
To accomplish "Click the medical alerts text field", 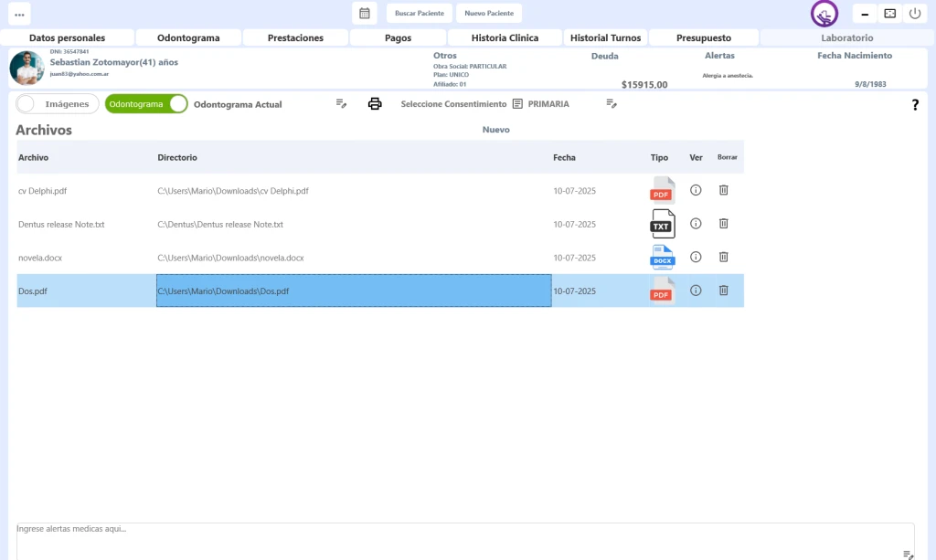I will [457, 539].
